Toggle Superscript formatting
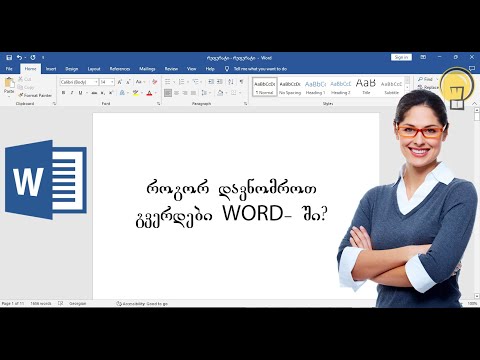This screenshot has height=360, width=480. [x=111, y=93]
